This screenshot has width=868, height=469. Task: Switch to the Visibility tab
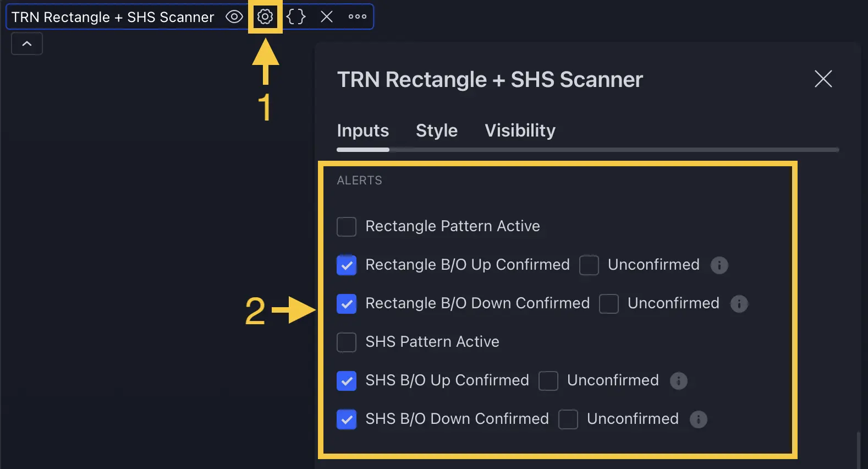tap(520, 130)
